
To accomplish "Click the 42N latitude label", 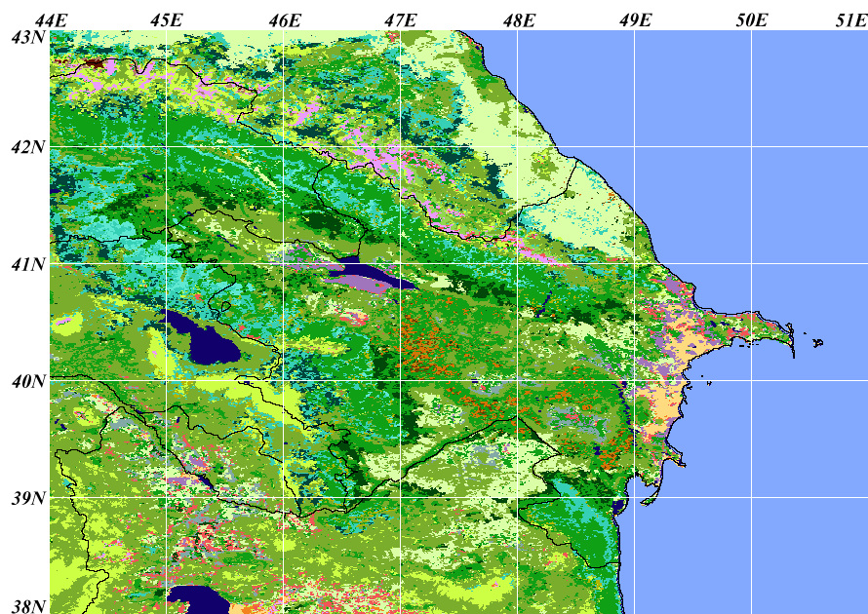I will click(x=27, y=147).
